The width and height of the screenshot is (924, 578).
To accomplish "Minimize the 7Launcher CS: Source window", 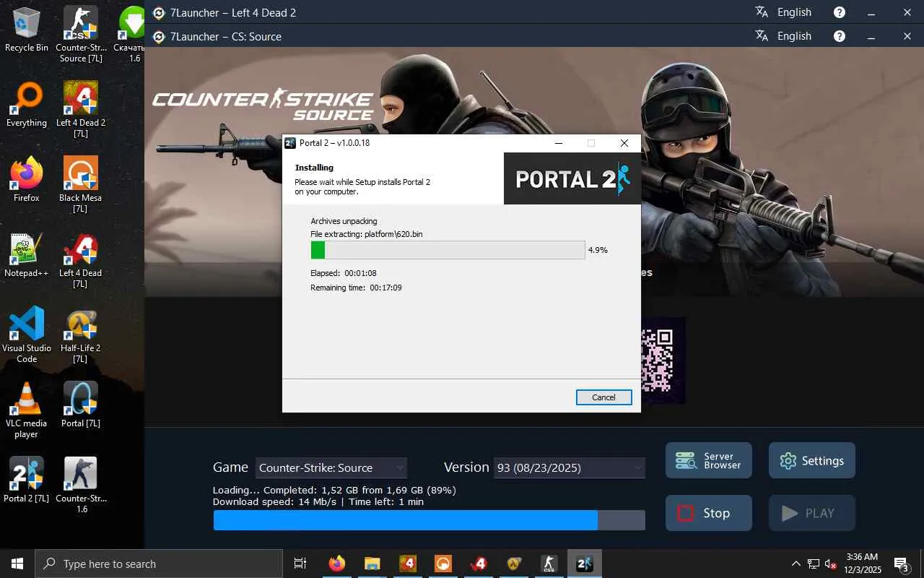I will pyautogui.click(x=871, y=36).
